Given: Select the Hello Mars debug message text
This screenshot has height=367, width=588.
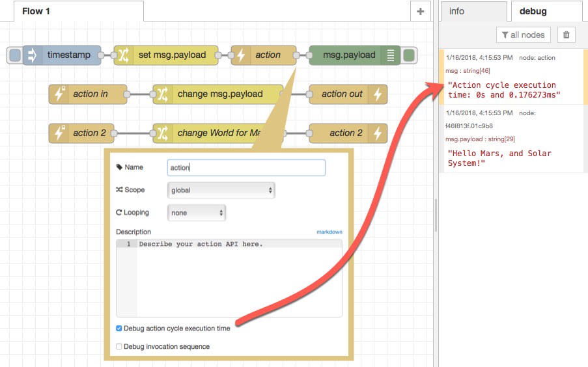Looking at the screenshot, I should pyautogui.click(x=499, y=158).
